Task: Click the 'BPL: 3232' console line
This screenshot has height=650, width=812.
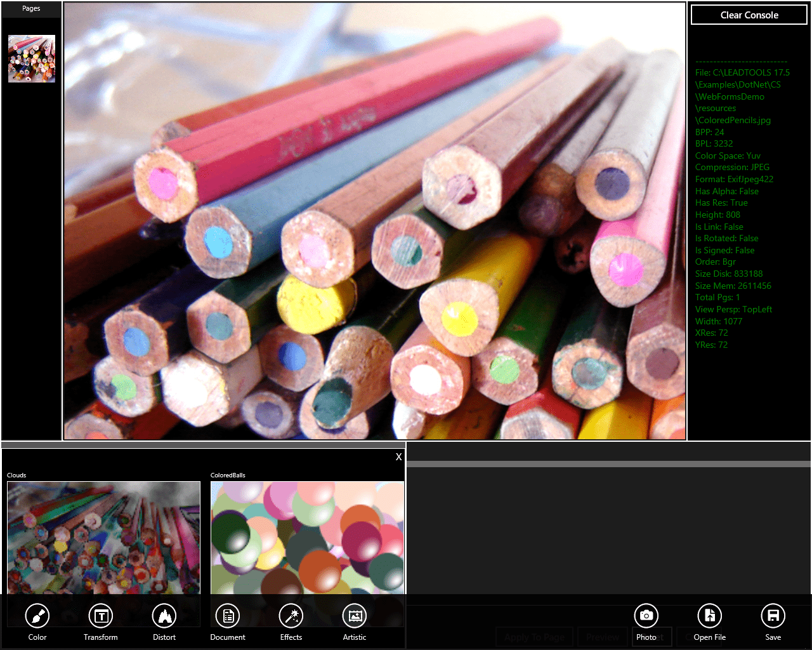Action: click(x=714, y=143)
